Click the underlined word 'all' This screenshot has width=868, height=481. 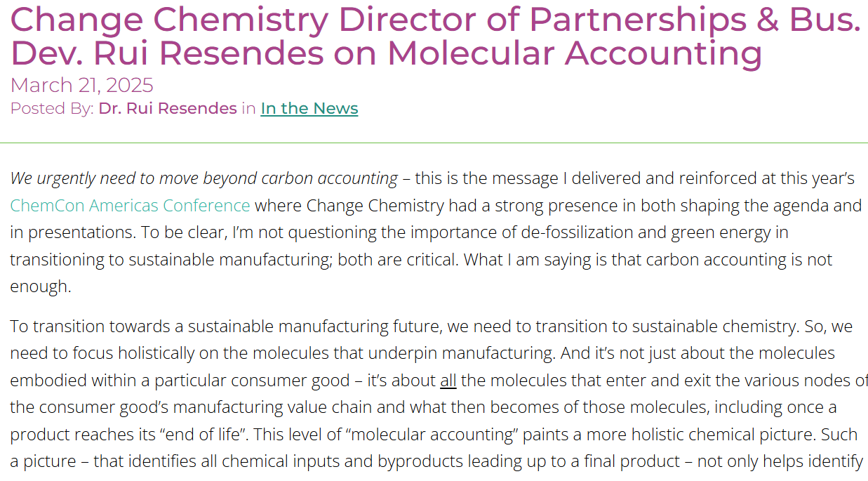tap(448, 381)
